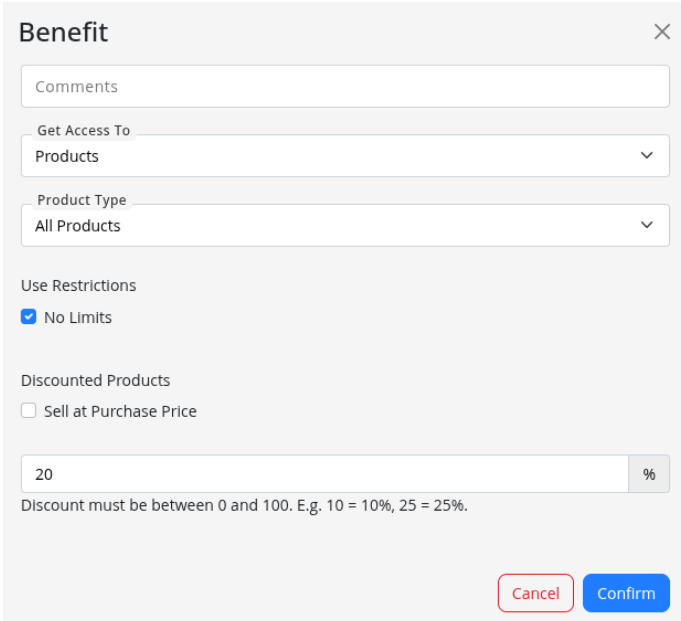Click the discount range helper text
The image size is (681, 621).
(244, 506)
